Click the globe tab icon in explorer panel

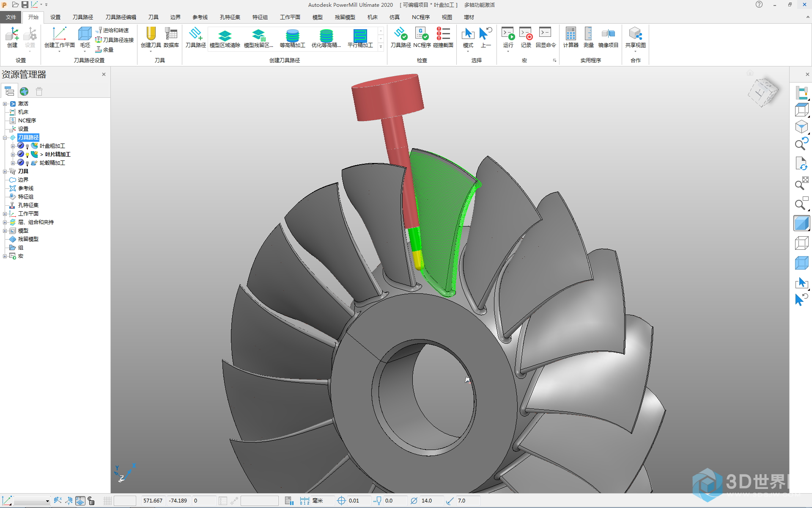click(x=24, y=91)
